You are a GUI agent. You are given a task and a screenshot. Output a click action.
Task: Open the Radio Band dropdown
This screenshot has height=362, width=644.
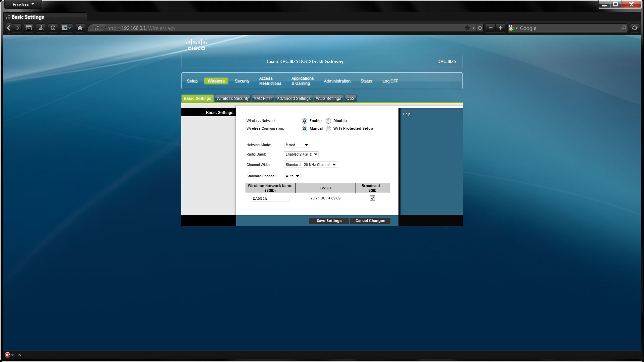tap(301, 154)
